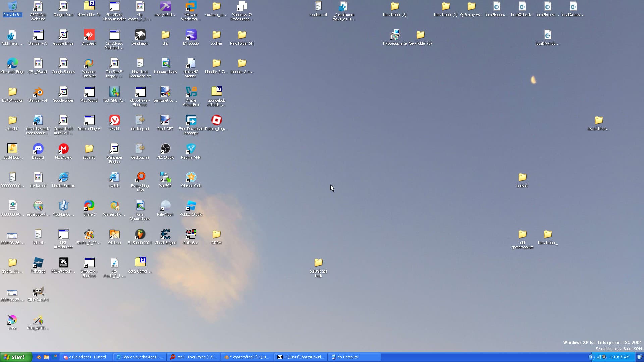
Task: Open the 'old gamerappium' folder
Action: click(522, 239)
